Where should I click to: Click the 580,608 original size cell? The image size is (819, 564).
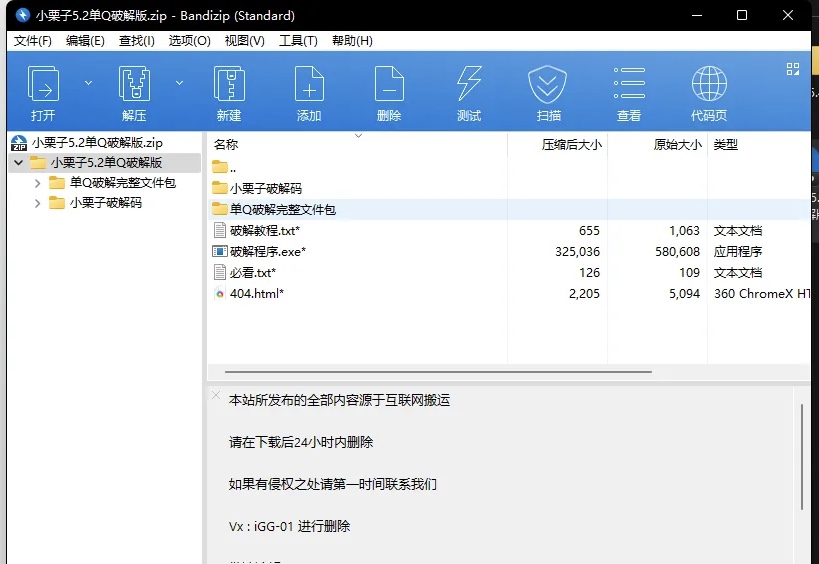coord(677,252)
